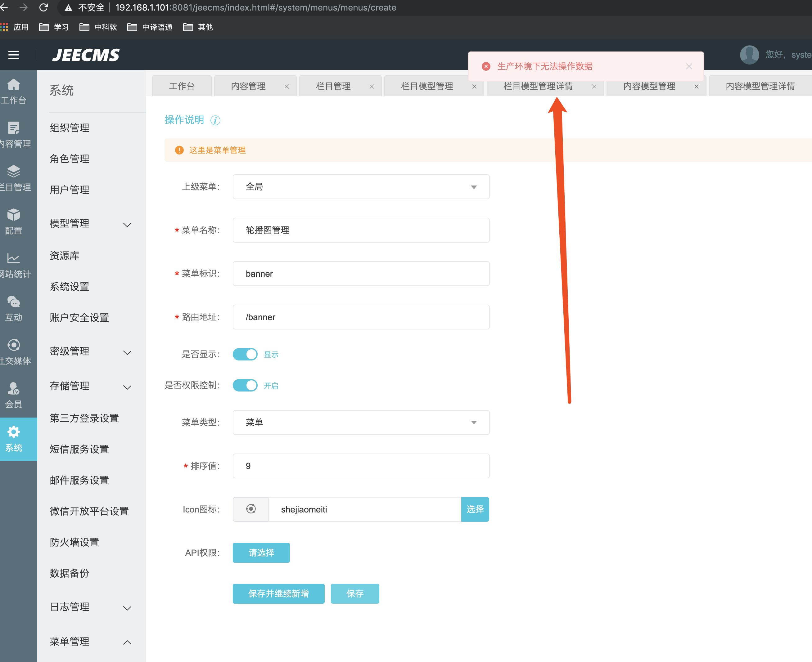Open the 上级菜单 dropdown
This screenshot has width=812, height=662.
click(361, 187)
